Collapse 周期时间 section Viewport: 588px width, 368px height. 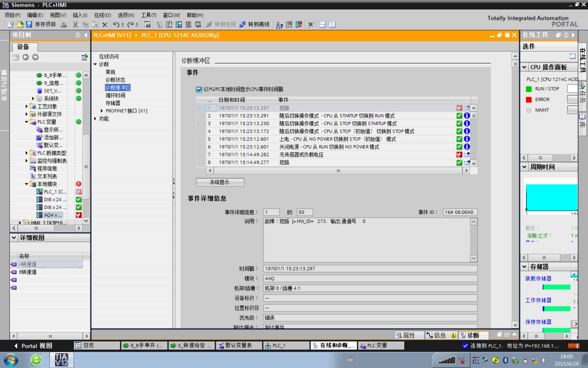pos(525,167)
